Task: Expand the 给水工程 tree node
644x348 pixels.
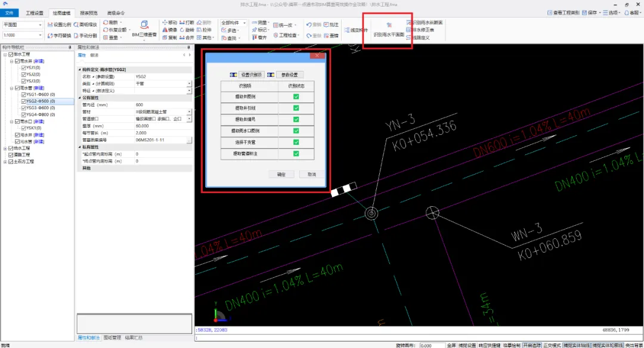Action: pyautogui.click(x=5, y=148)
